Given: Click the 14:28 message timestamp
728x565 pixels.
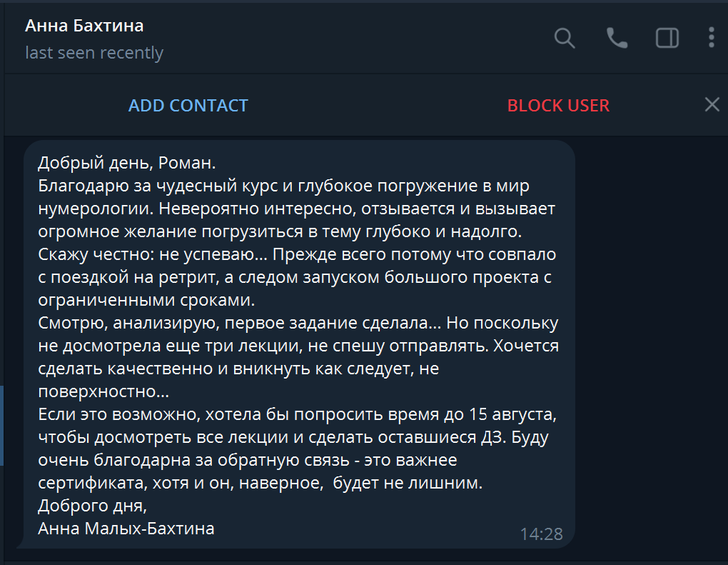Looking at the screenshot, I should pyautogui.click(x=541, y=534).
